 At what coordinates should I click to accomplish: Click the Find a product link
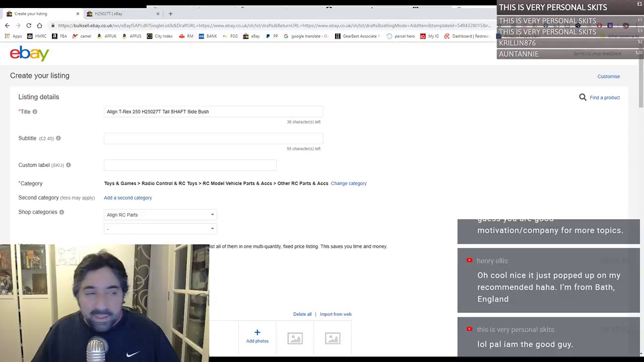click(x=605, y=98)
